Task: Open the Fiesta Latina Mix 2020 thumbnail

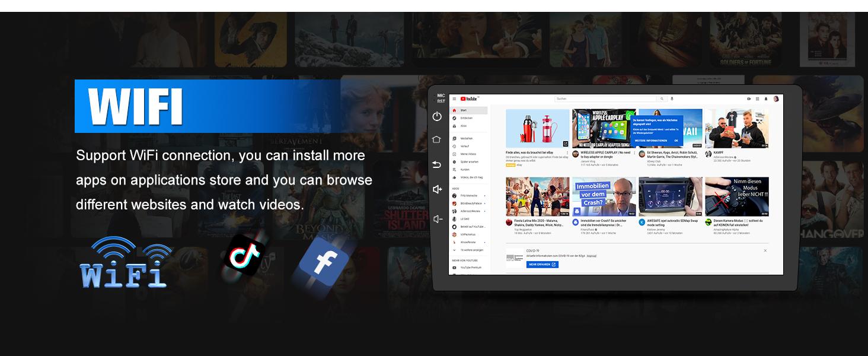Action: [537, 197]
